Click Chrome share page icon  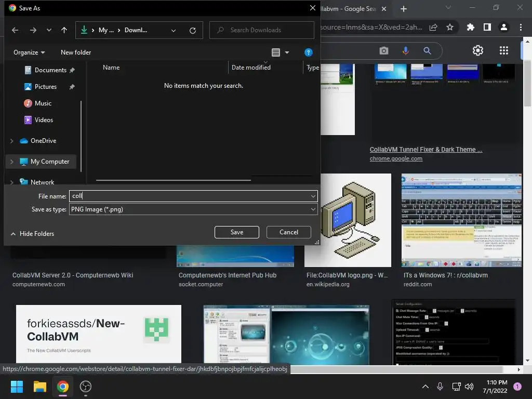[433, 28]
